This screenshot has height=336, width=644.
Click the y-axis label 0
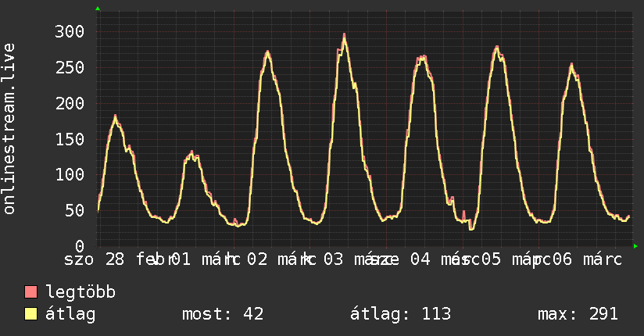(80, 246)
